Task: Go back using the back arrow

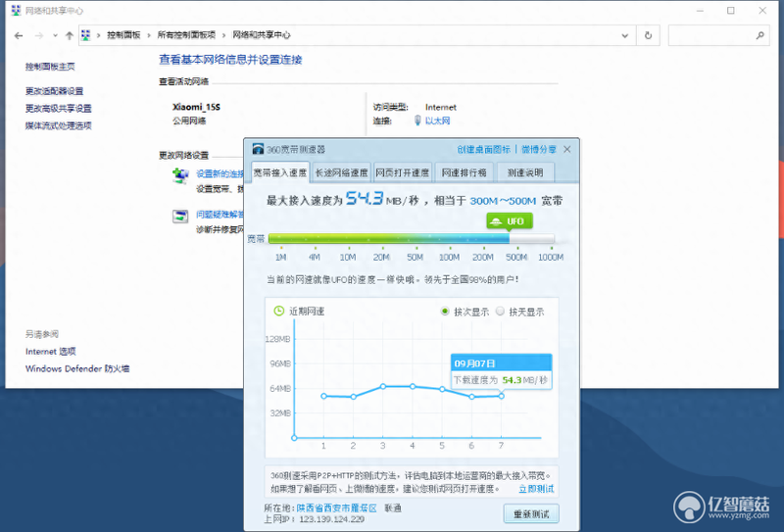Action: tap(19, 35)
